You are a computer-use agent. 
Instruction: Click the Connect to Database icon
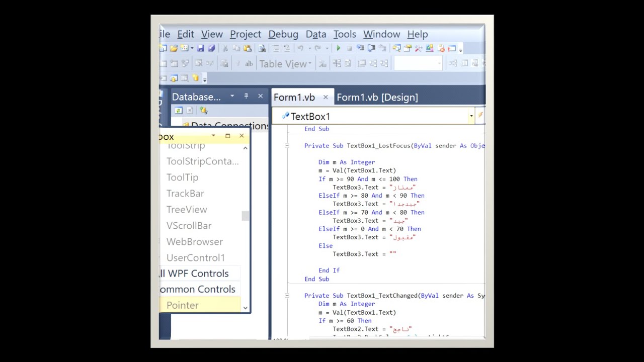[x=203, y=111]
